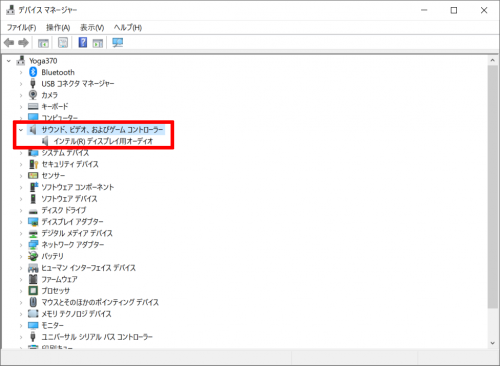
Task: Select the プロセッサ tree item
Action: tap(56, 291)
